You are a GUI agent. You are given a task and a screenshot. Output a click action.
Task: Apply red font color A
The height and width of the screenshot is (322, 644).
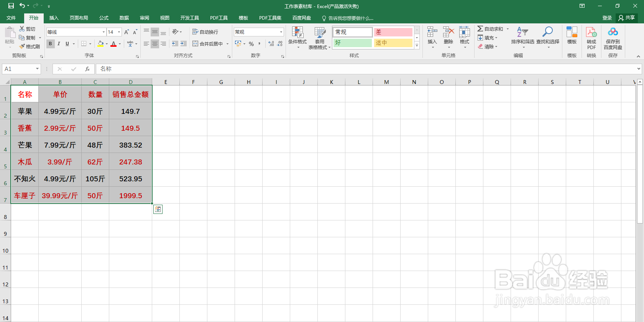point(113,44)
